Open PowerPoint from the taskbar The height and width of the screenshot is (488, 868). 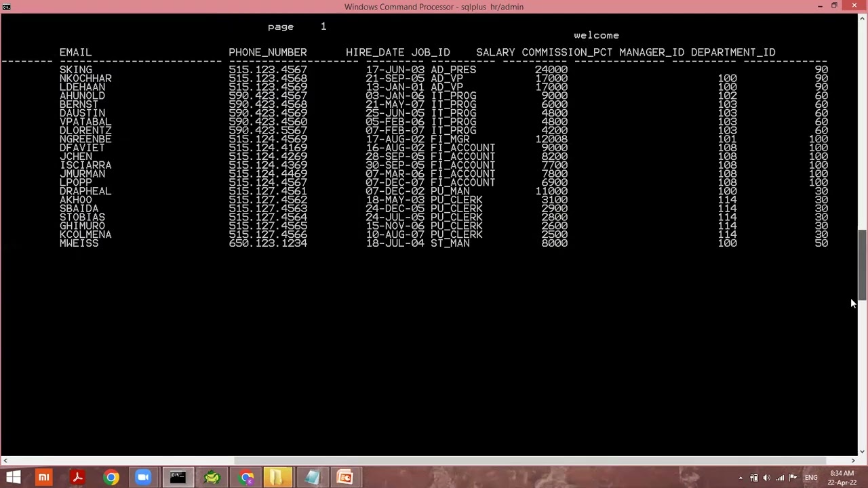(344, 477)
